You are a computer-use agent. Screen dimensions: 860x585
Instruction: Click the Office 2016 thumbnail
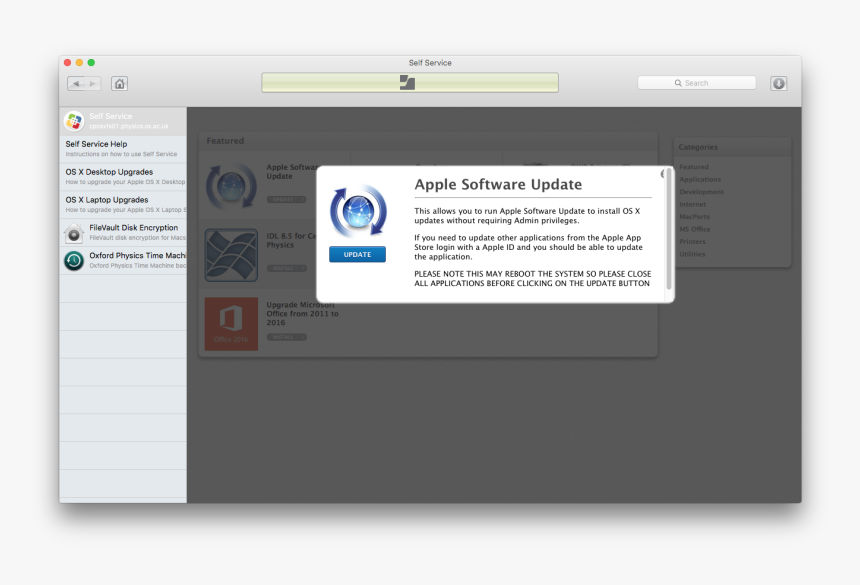click(231, 324)
